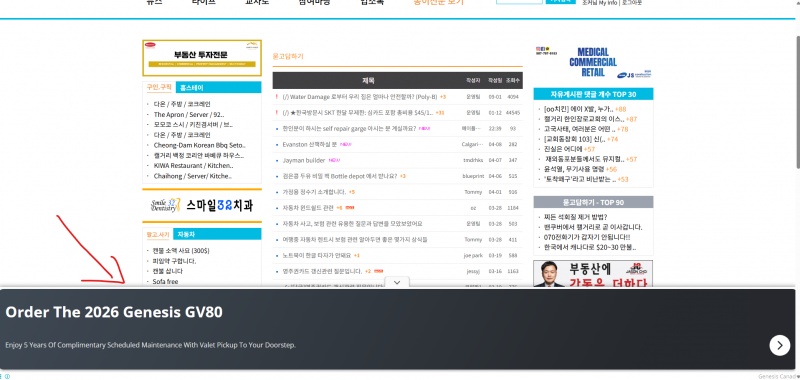Open the 여행중 자동차 렌트시 보험 post
Image resolution: width=800 pixels, height=380 pixels.
point(355,239)
